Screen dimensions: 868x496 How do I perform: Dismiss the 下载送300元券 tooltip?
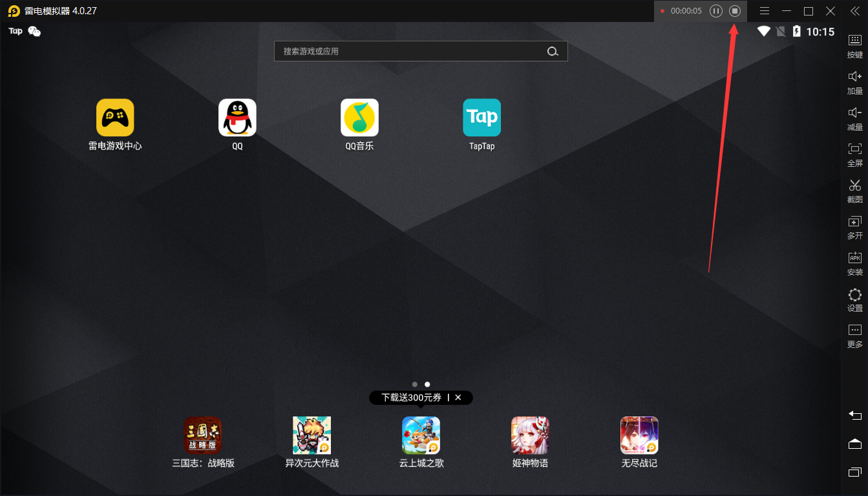click(458, 398)
